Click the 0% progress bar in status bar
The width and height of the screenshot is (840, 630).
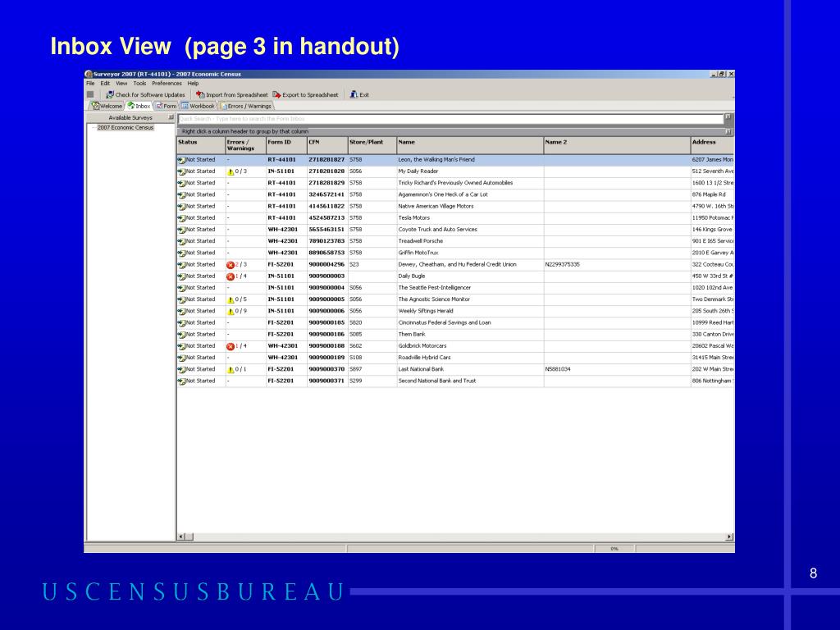(x=614, y=549)
